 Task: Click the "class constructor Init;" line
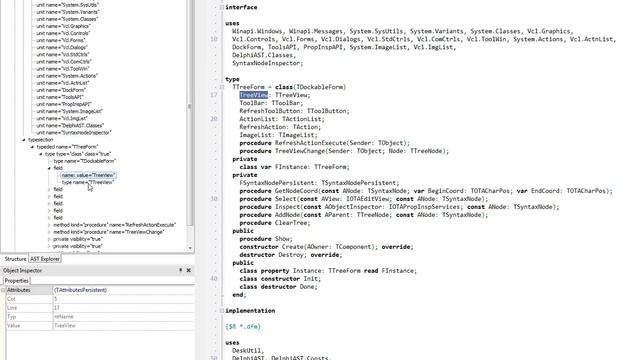[x=280, y=279]
